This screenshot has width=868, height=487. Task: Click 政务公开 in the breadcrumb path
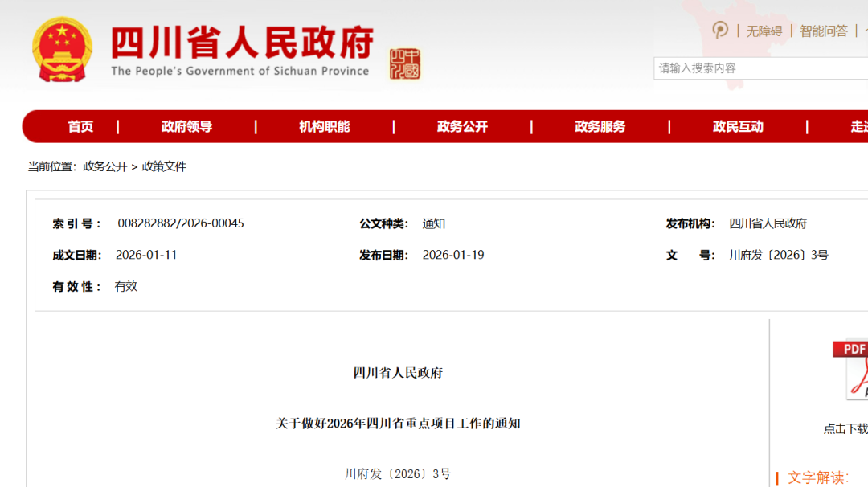pyautogui.click(x=105, y=166)
